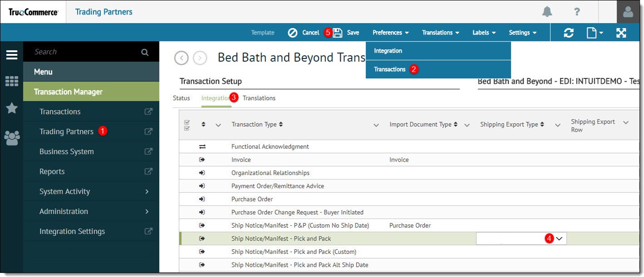Open the Labels dropdown menu
The image size is (644, 277).
pos(484,33)
